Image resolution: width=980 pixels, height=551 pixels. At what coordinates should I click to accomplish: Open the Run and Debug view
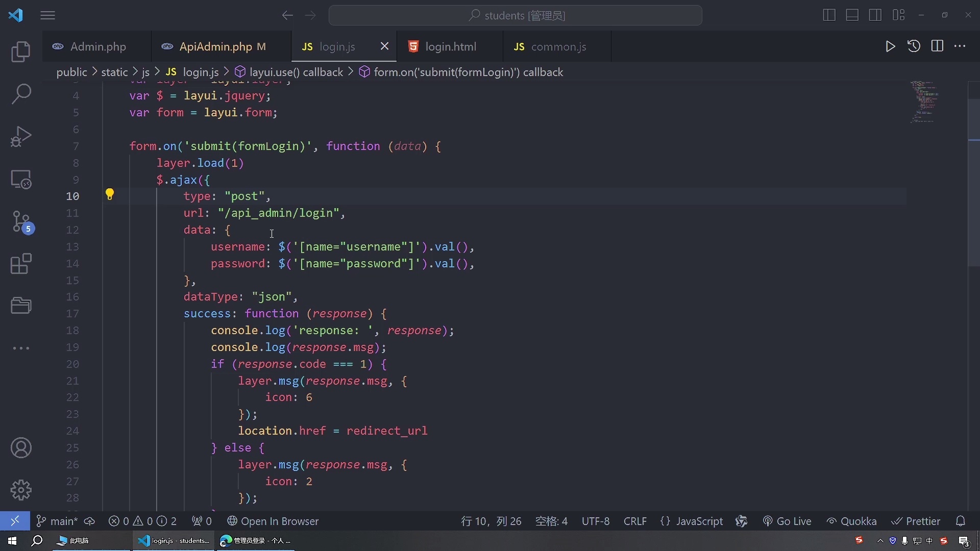[x=21, y=136]
